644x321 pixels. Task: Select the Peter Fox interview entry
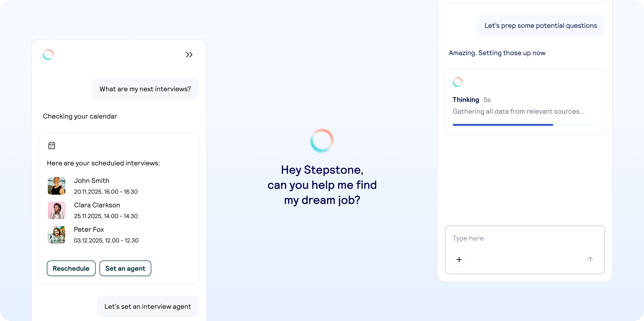click(106, 234)
